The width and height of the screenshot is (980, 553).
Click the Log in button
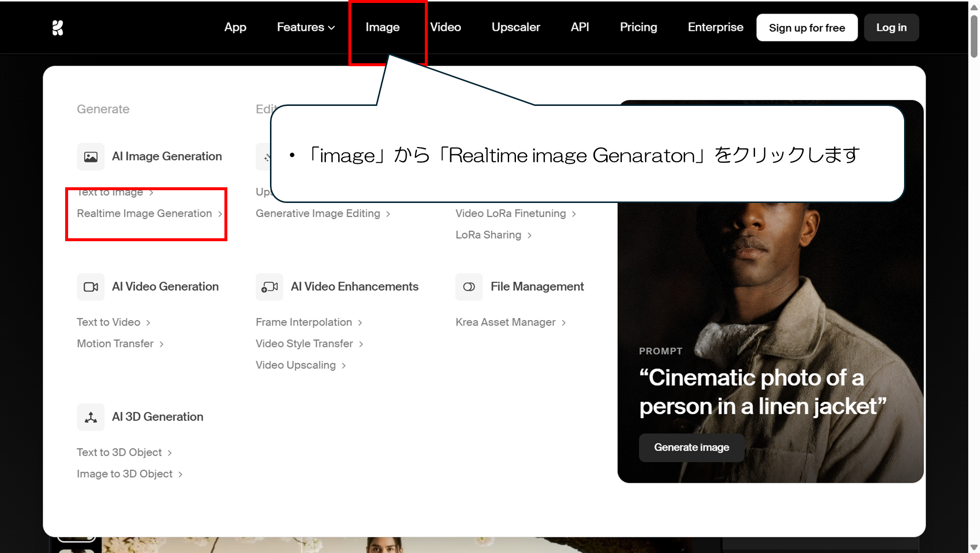coord(891,28)
